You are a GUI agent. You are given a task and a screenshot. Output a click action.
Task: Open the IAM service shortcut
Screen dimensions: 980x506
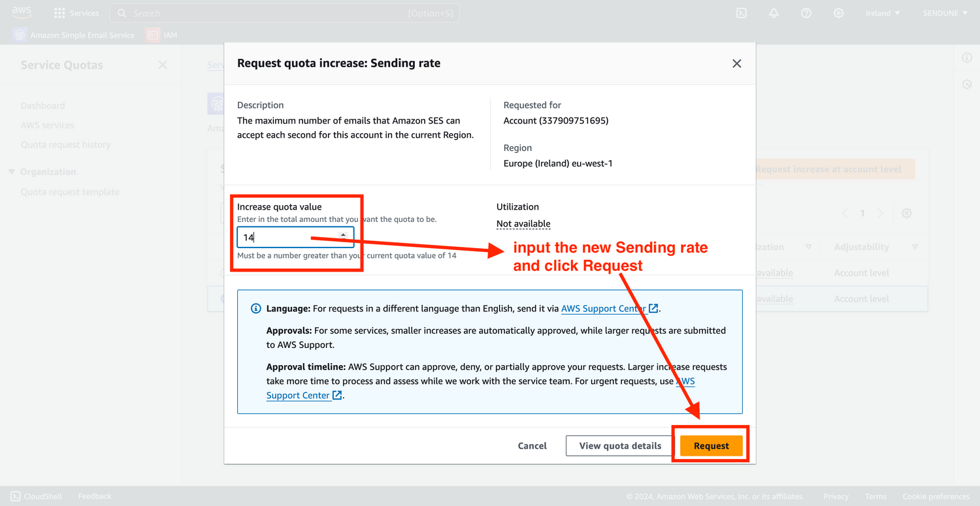tap(162, 35)
